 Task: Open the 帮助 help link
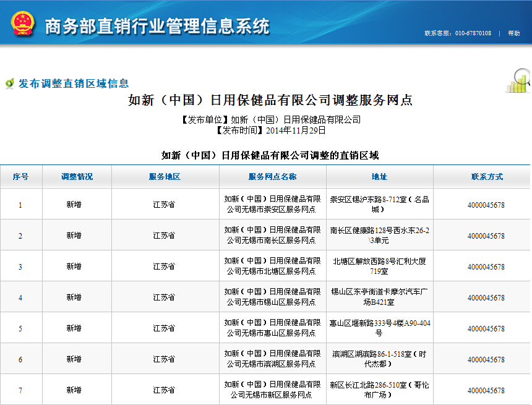[513, 33]
